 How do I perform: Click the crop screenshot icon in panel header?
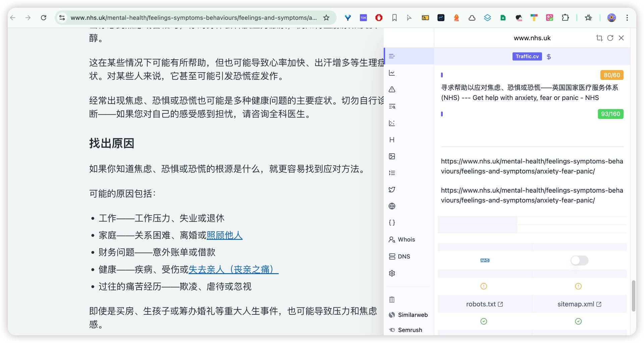click(599, 38)
